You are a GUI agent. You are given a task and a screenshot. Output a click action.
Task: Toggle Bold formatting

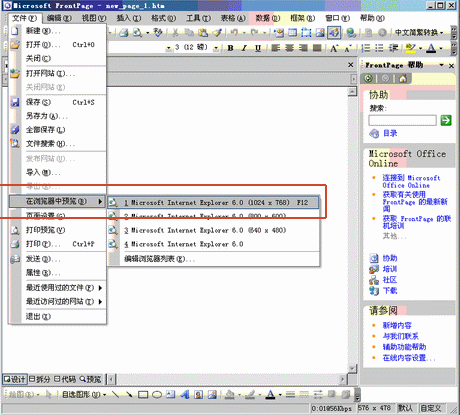tap(230, 48)
